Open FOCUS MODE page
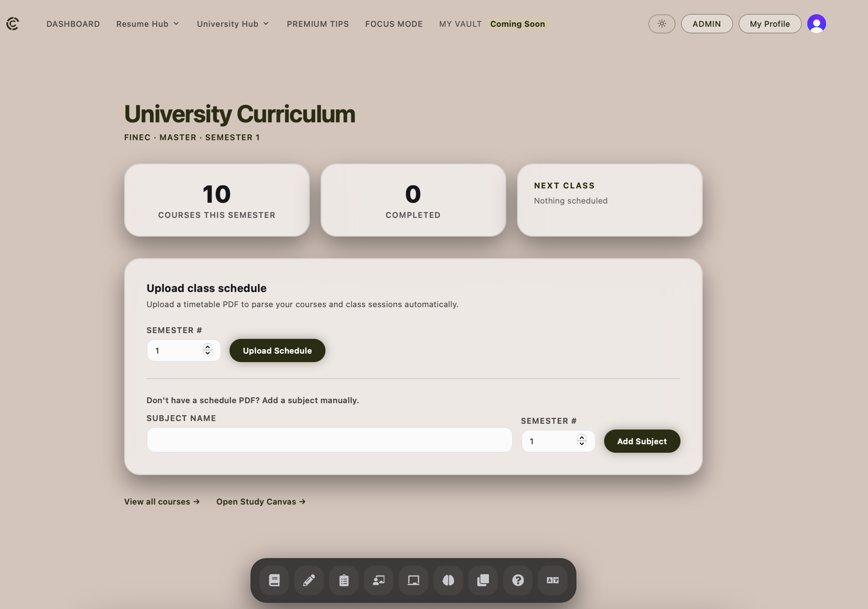Image resolution: width=868 pixels, height=609 pixels. pyautogui.click(x=394, y=24)
